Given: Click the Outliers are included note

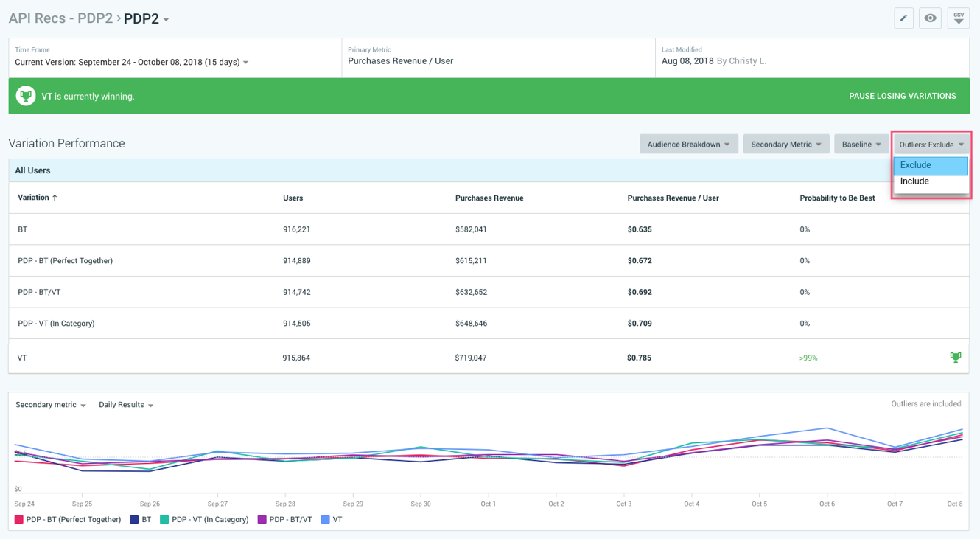Looking at the screenshot, I should [x=925, y=404].
